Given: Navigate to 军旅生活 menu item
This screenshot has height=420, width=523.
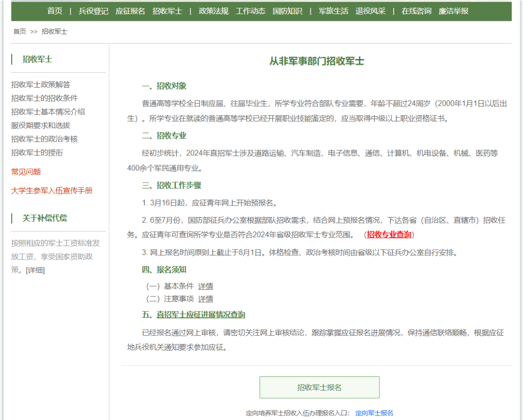Looking at the screenshot, I should 334,11.
